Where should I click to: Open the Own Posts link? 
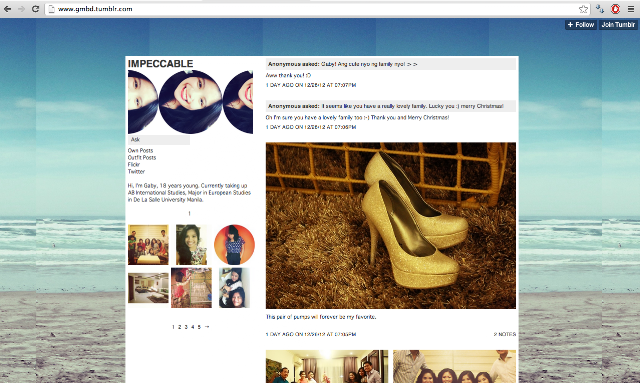pos(140,151)
